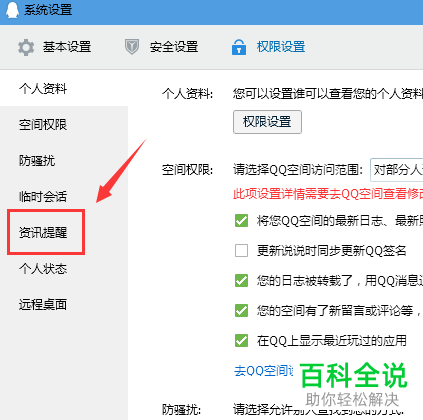Click the gear icon for basic settings

tap(26, 47)
